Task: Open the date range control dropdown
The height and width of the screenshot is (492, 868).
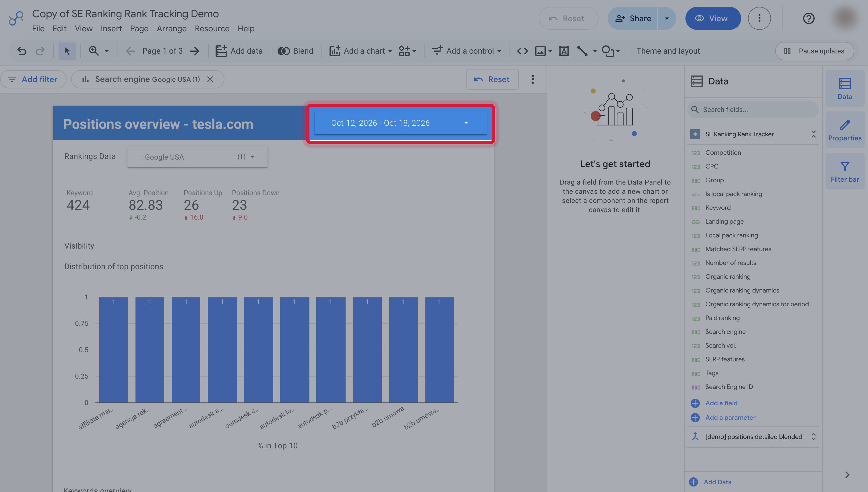Action: (400, 123)
